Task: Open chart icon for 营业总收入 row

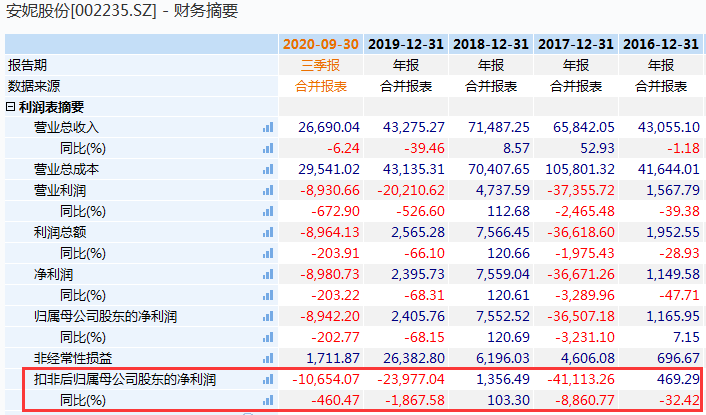Action: (268, 128)
